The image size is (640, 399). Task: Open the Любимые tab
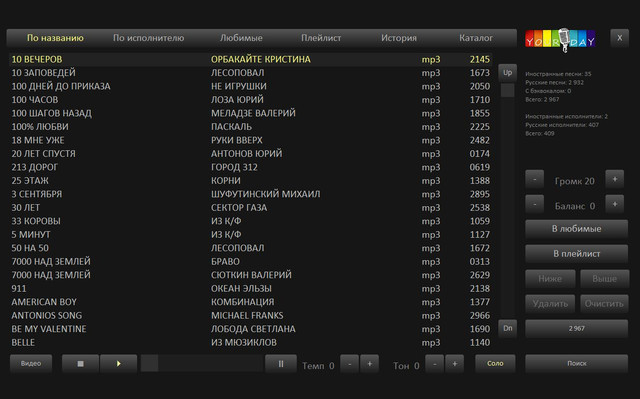[241, 38]
